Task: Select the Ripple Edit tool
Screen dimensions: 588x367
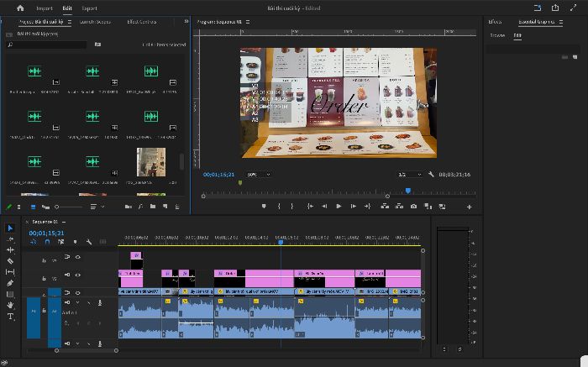Action: point(10,250)
